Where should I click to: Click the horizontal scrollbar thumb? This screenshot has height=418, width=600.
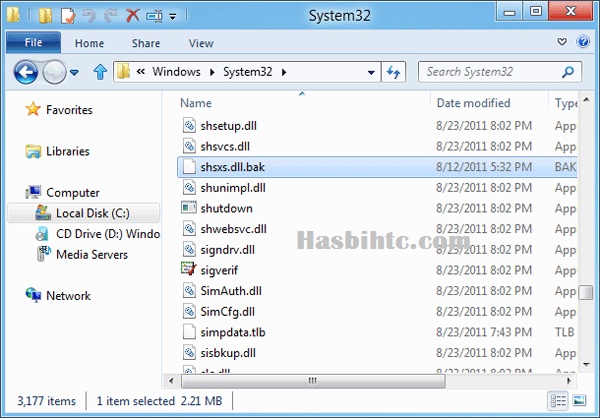tap(313, 381)
